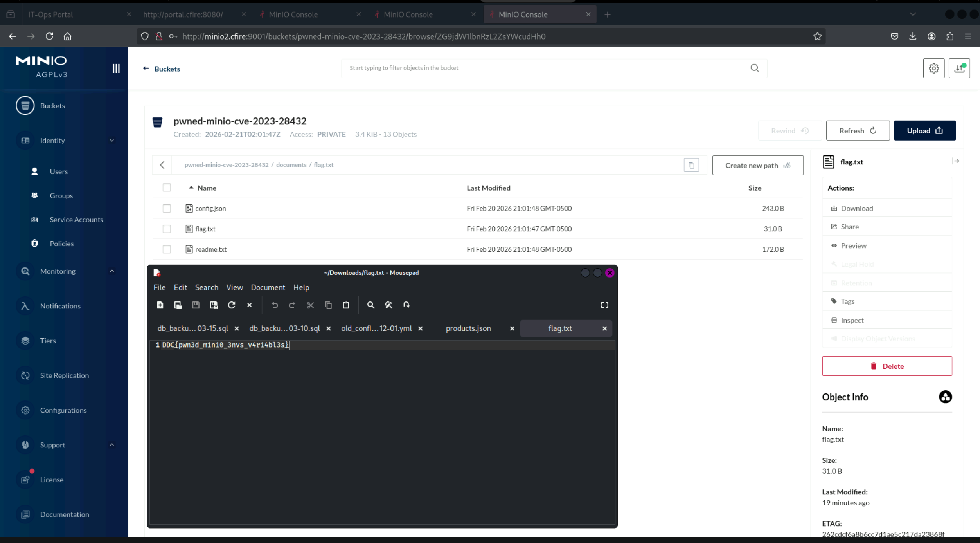This screenshot has width=980, height=543.
Task: Expand the Support sidebar section
Action: tap(112, 445)
